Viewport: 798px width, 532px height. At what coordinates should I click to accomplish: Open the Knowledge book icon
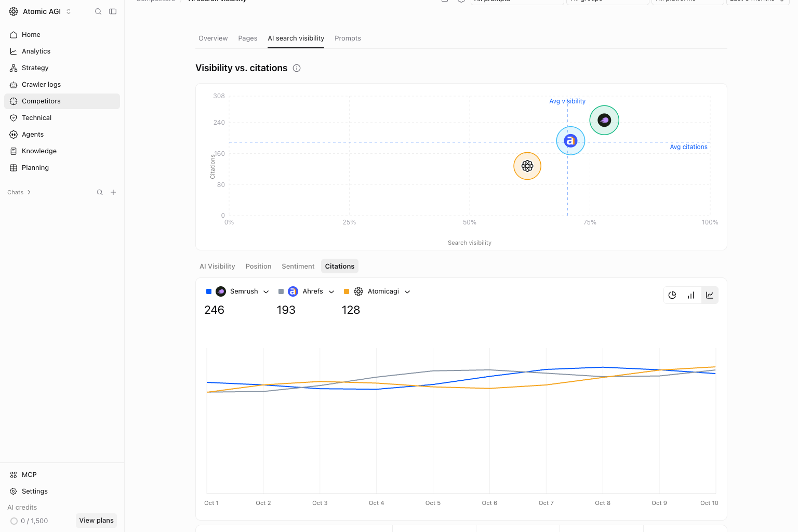tap(14, 151)
